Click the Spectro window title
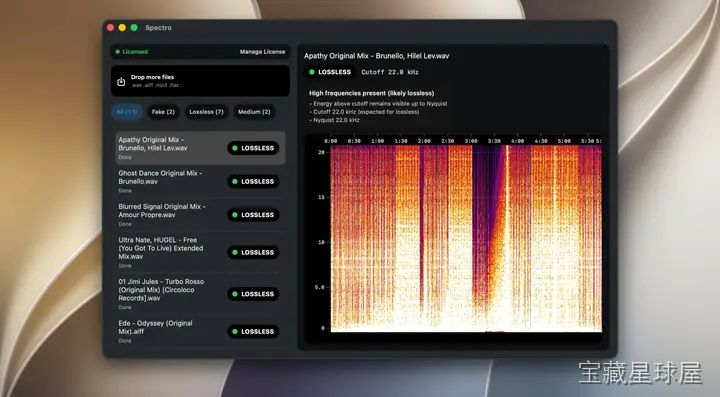The image size is (720, 397). (x=158, y=28)
